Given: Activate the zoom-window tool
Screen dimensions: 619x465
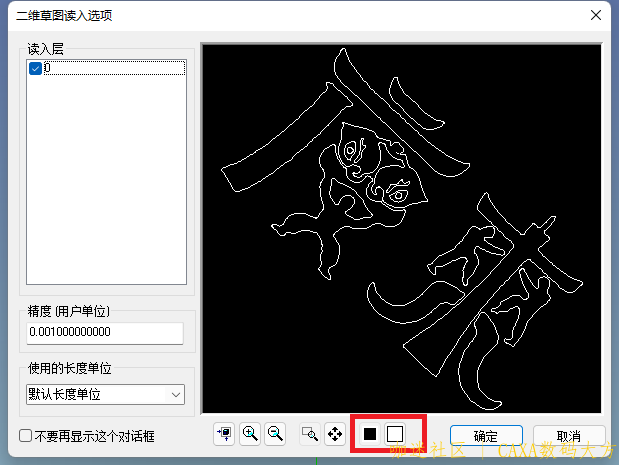Looking at the screenshot, I should point(310,434).
